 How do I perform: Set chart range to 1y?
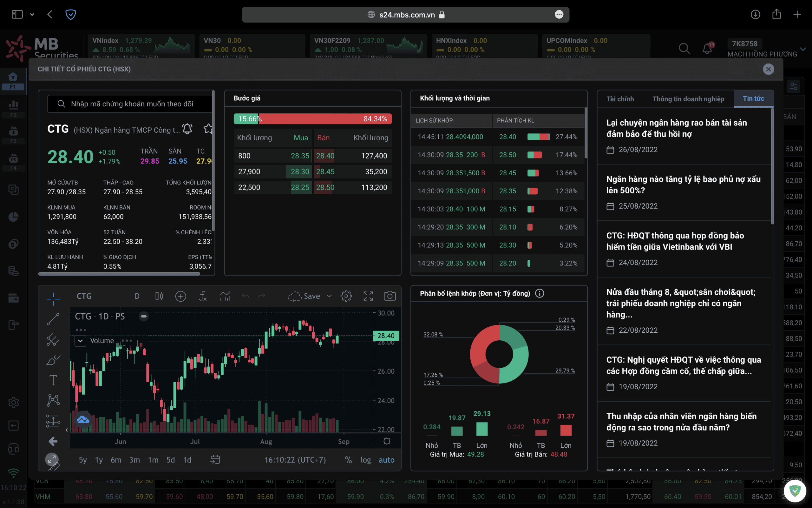pyautogui.click(x=99, y=460)
